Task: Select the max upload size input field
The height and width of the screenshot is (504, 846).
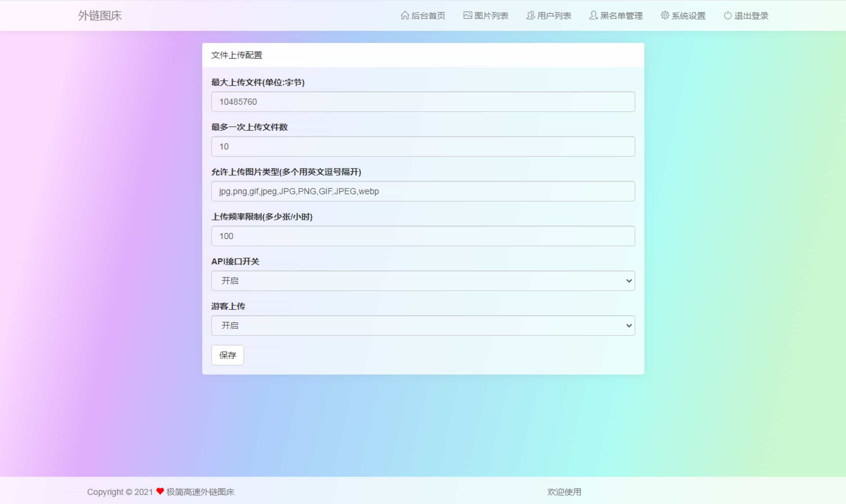Action: pyautogui.click(x=423, y=102)
